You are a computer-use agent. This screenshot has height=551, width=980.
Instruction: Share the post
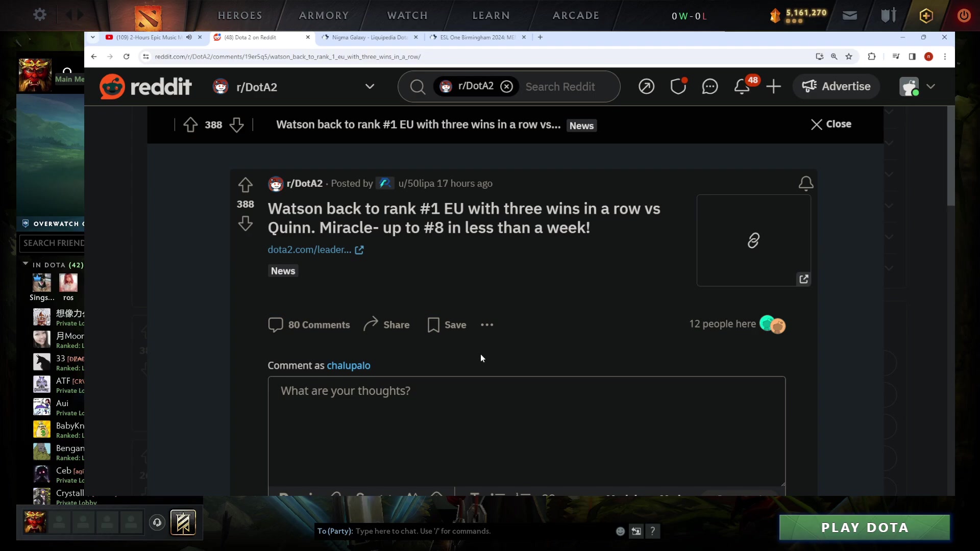[x=386, y=325]
